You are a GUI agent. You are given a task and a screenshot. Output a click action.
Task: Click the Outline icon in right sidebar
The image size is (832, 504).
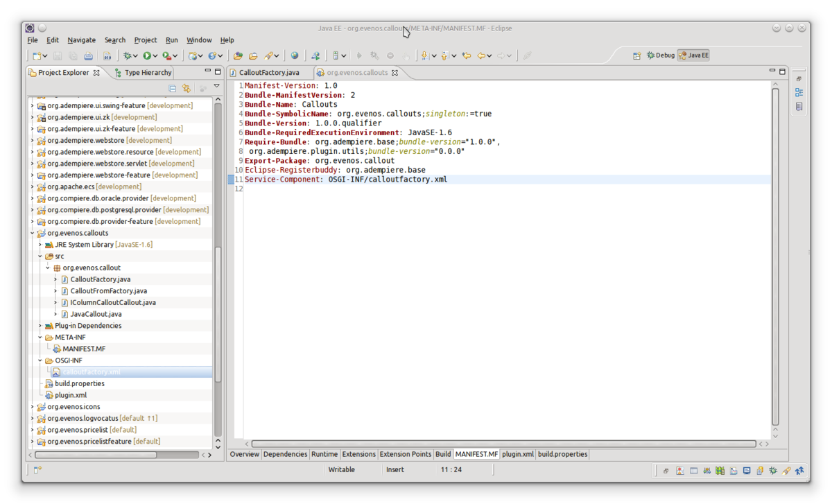tap(799, 92)
